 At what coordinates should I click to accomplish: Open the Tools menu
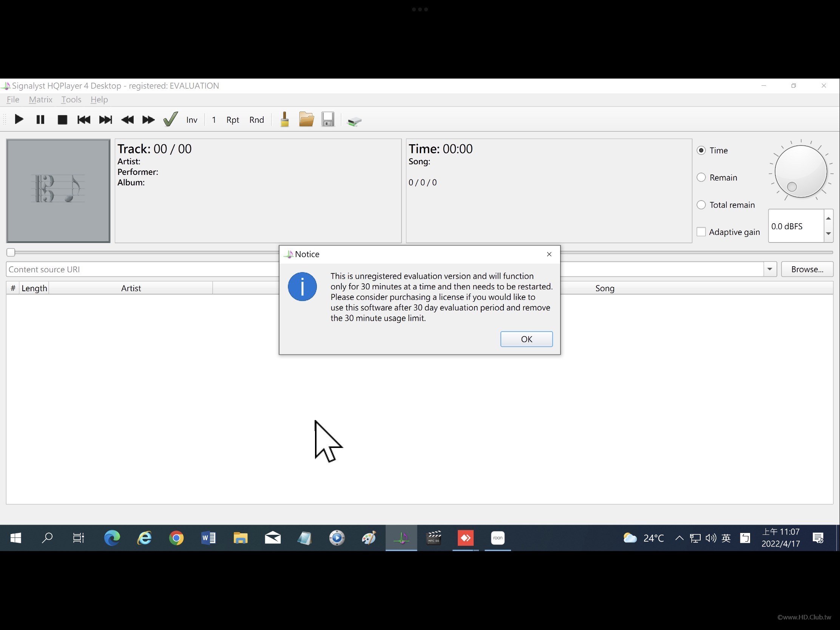click(71, 99)
